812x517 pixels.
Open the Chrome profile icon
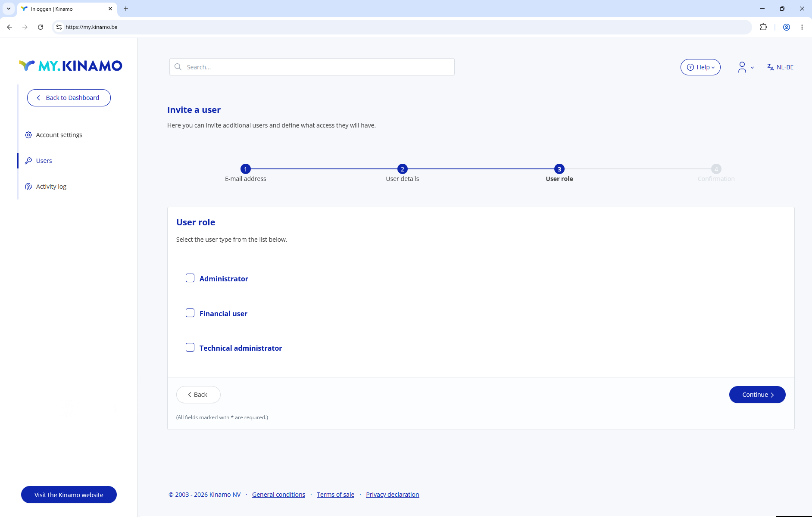click(787, 27)
